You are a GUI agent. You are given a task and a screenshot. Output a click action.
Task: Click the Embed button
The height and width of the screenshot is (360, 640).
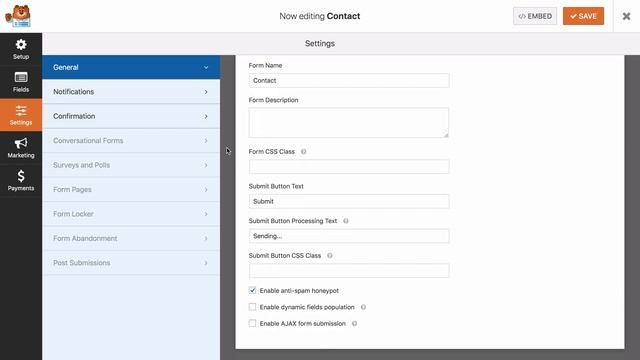point(535,16)
